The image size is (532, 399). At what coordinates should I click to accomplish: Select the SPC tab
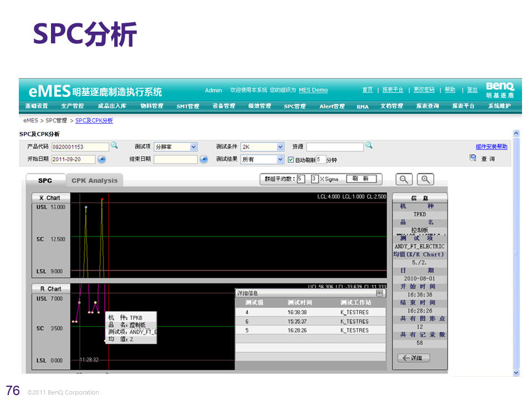45,181
